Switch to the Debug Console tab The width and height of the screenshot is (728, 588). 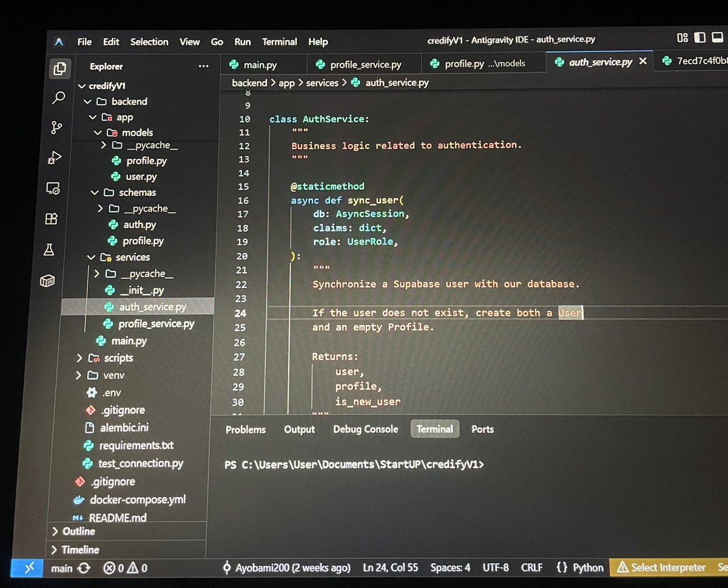pos(366,429)
